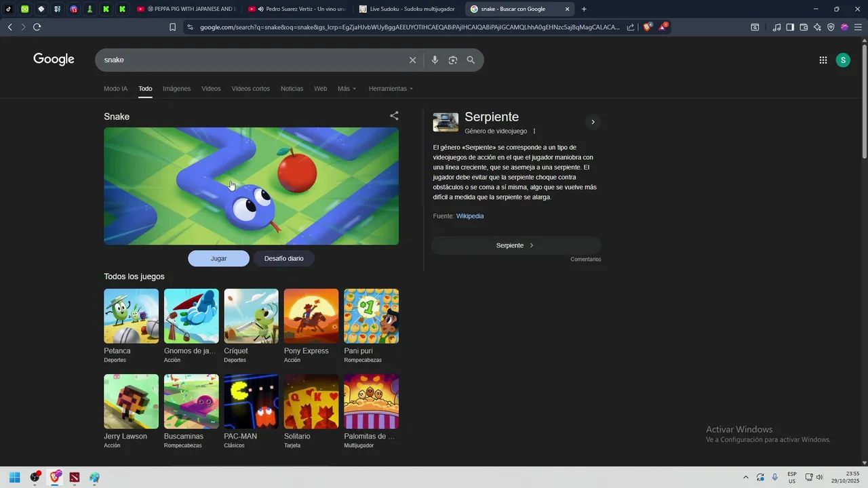Open the Pony Express game
The height and width of the screenshot is (488, 868).
click(x=311, y=317)
